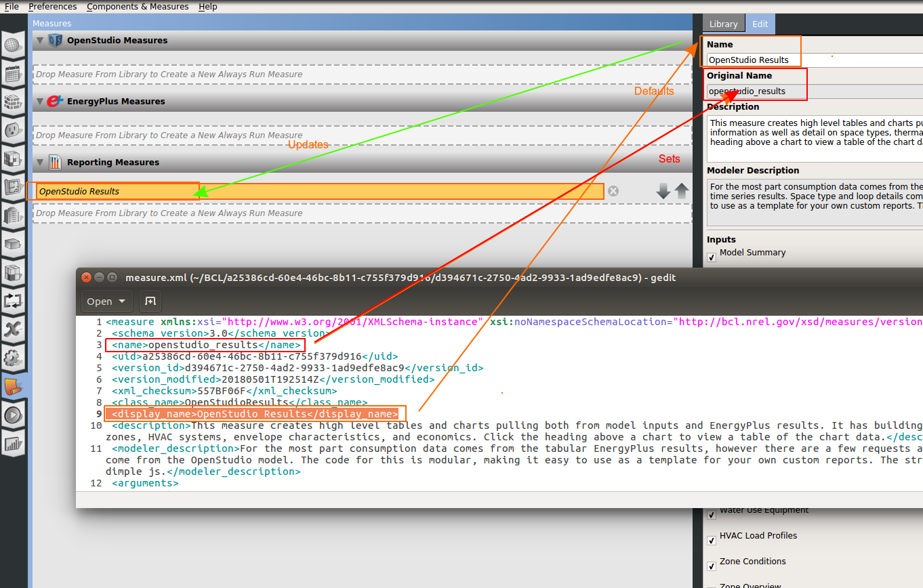Click the arguments tag on line 12
This screenshot has height=588, width=923.
click(145, 483)
